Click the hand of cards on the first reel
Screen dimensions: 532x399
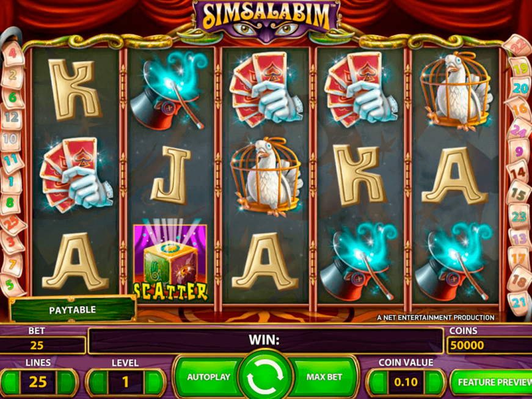[x=76, y=175]
